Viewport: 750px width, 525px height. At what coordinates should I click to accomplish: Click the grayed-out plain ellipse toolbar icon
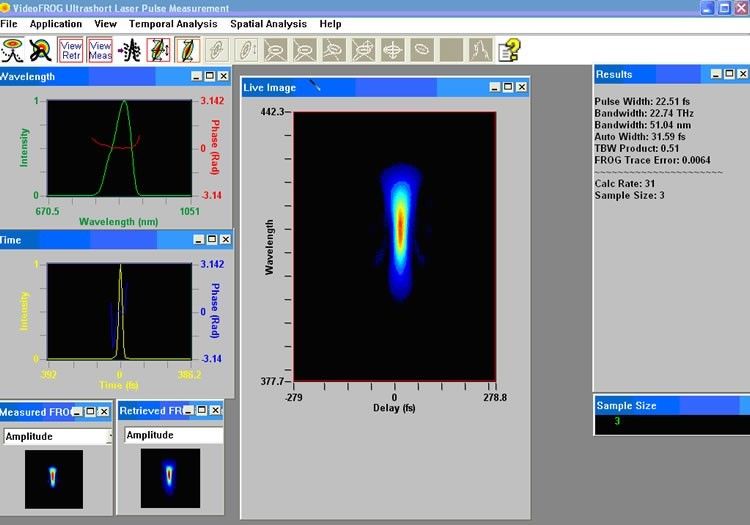coord(422,50)
